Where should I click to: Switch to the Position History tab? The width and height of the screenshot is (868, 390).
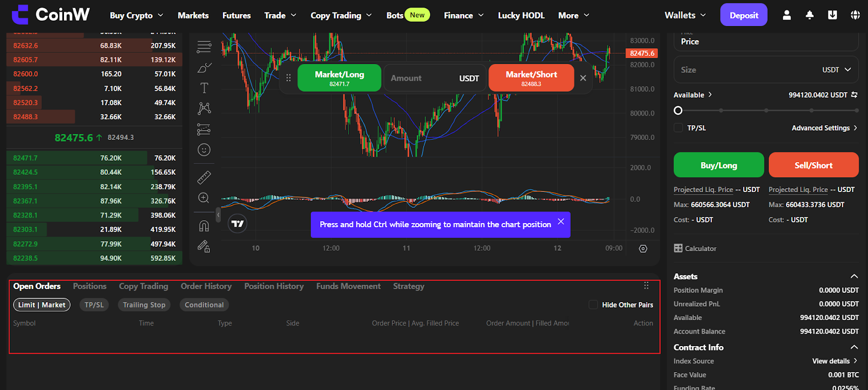(274, 286)
